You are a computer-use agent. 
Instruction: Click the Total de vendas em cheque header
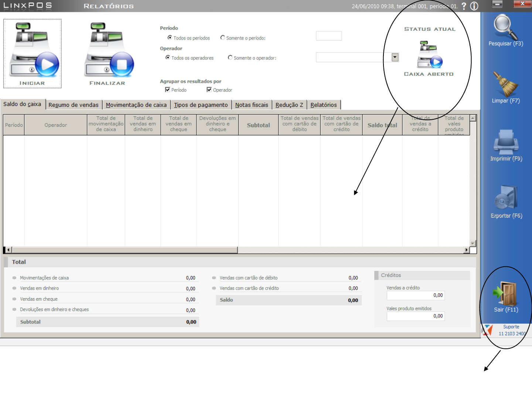pyautogui.click(x=178, y=125)
